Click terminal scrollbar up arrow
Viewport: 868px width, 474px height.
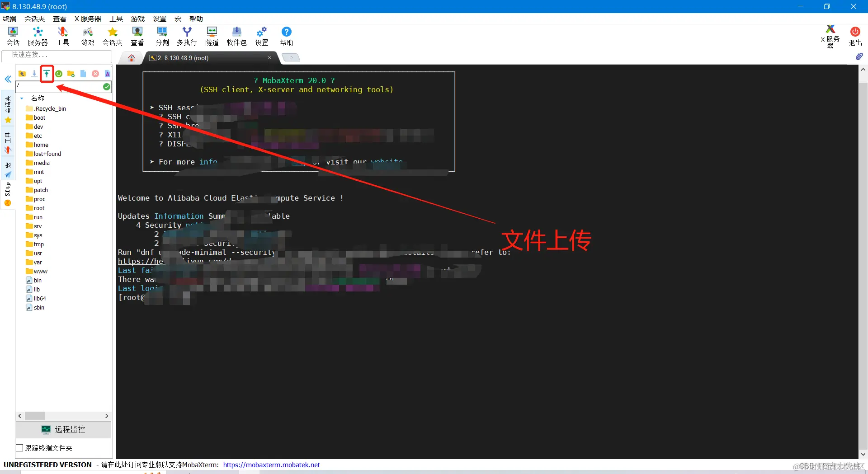pos(863,70)
